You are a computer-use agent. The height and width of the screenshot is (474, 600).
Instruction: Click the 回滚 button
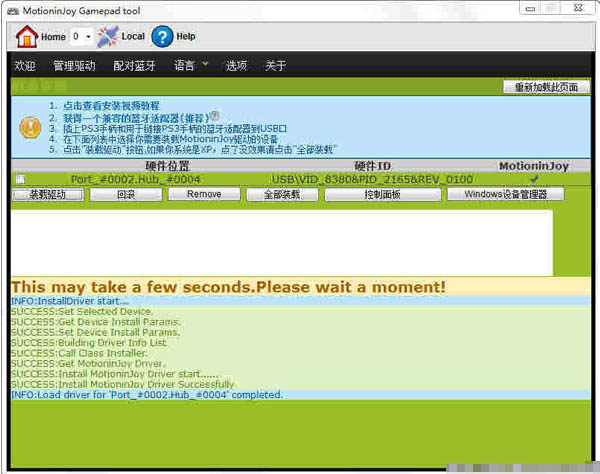[x=126, y=194]
